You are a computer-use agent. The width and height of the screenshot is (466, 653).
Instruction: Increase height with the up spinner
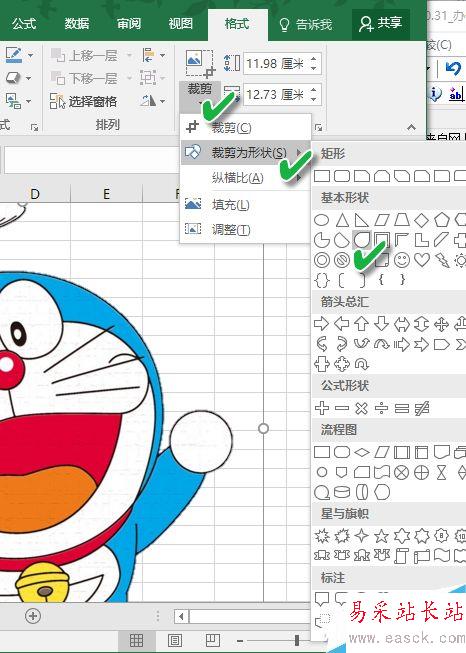(314, 59)
